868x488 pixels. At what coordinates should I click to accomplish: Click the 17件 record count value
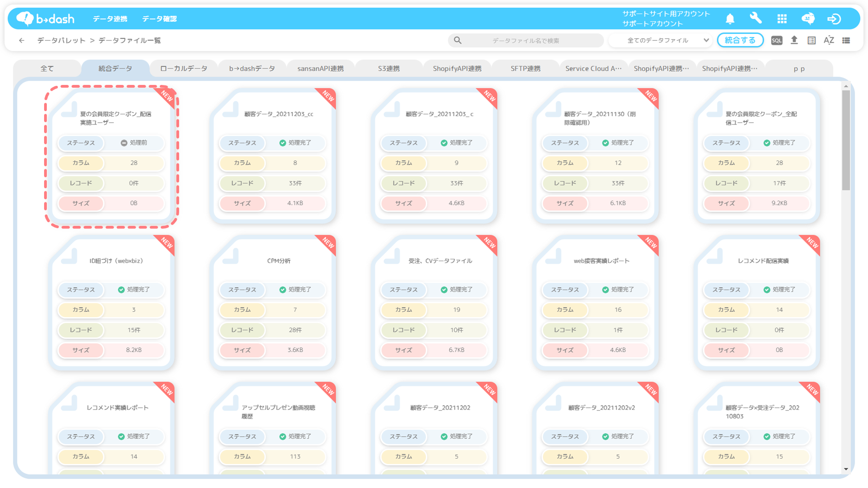click(779, 183)
